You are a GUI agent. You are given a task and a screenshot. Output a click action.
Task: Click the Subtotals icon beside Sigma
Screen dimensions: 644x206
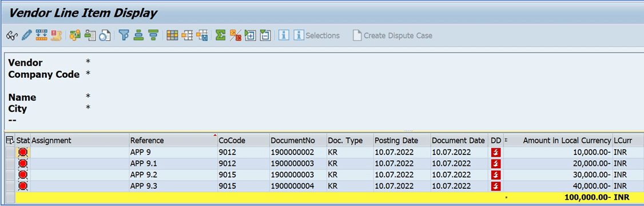coord(235,35)
